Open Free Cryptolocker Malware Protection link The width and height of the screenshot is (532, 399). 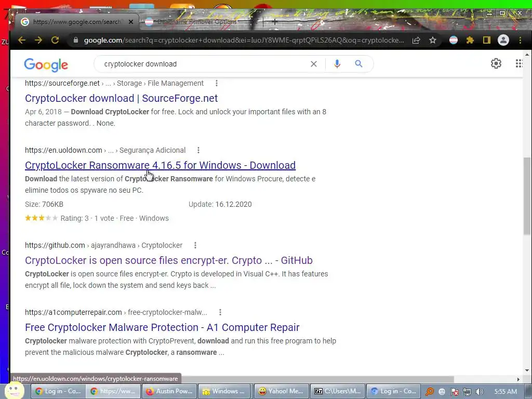pyautogui.click(x=162, y=327)
